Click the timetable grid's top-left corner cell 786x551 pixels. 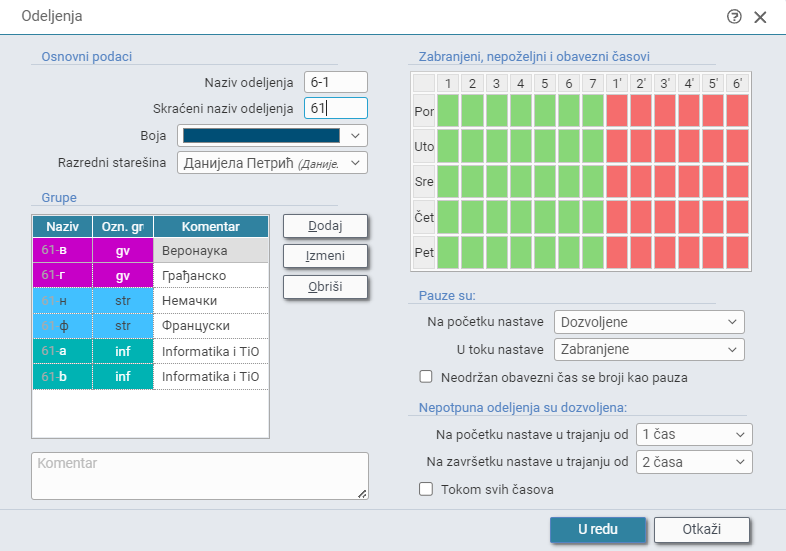pos(424,83)
